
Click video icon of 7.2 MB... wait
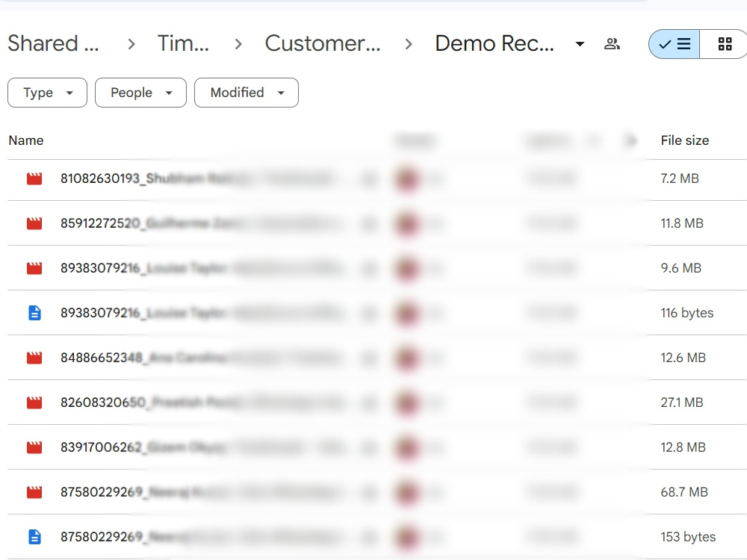(x=34, y=178)
